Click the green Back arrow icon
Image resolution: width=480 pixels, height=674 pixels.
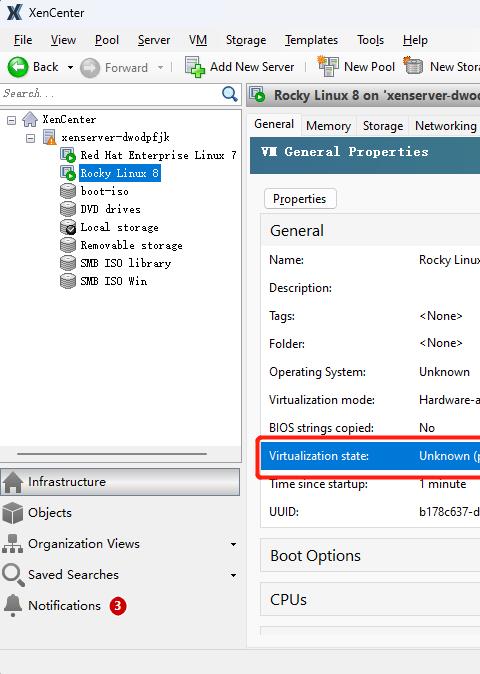point(18,67)
